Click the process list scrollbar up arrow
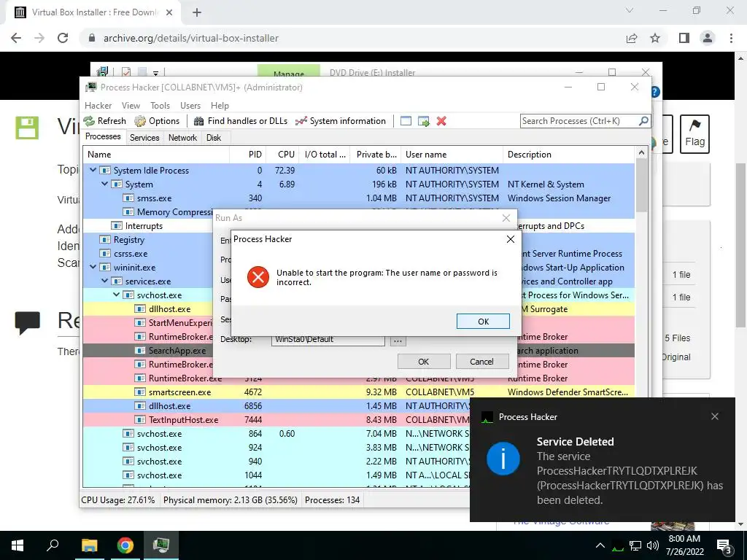This screenshot has height=560, width=747. click(x=641, y=153)
